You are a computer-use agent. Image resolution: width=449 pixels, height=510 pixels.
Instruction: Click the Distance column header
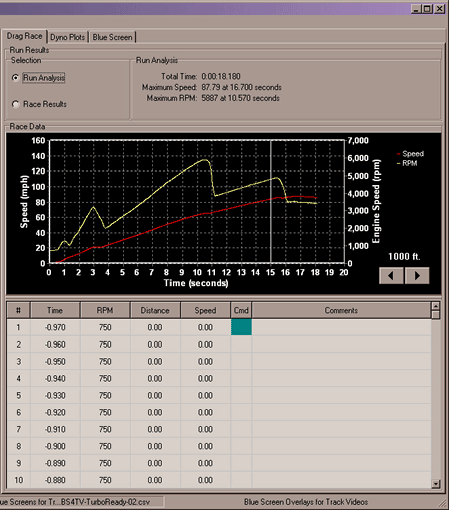click(155, 310)
